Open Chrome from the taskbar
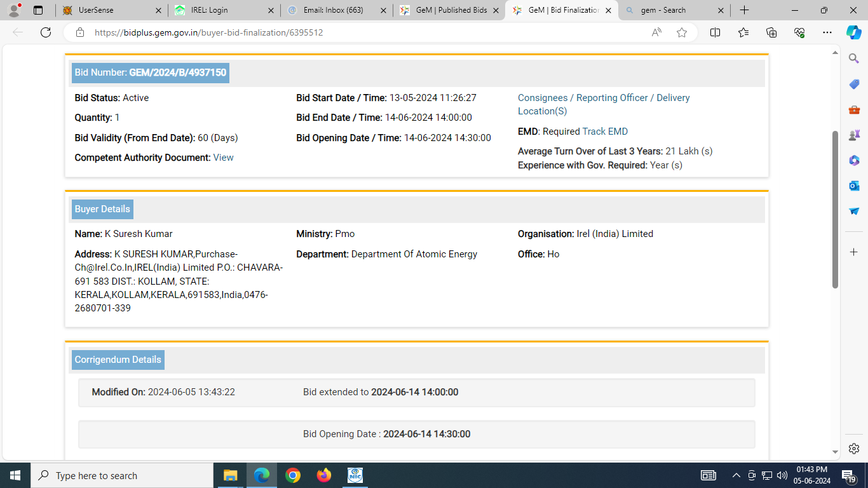 click(293, 475)
